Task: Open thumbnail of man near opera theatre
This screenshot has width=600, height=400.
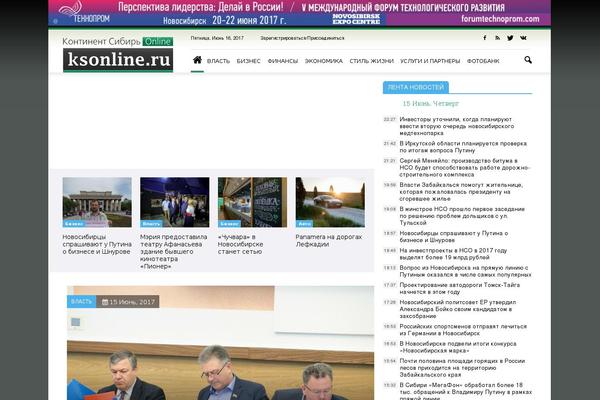Action: 97,202
